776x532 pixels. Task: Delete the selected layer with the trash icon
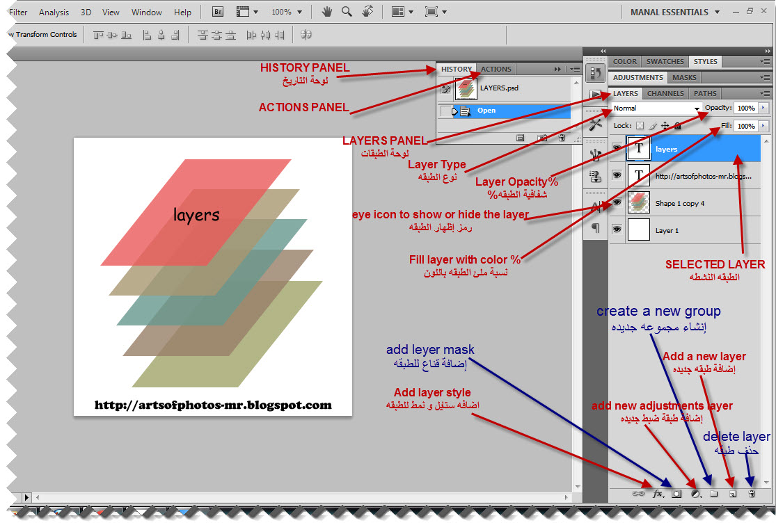click(752, 494)
